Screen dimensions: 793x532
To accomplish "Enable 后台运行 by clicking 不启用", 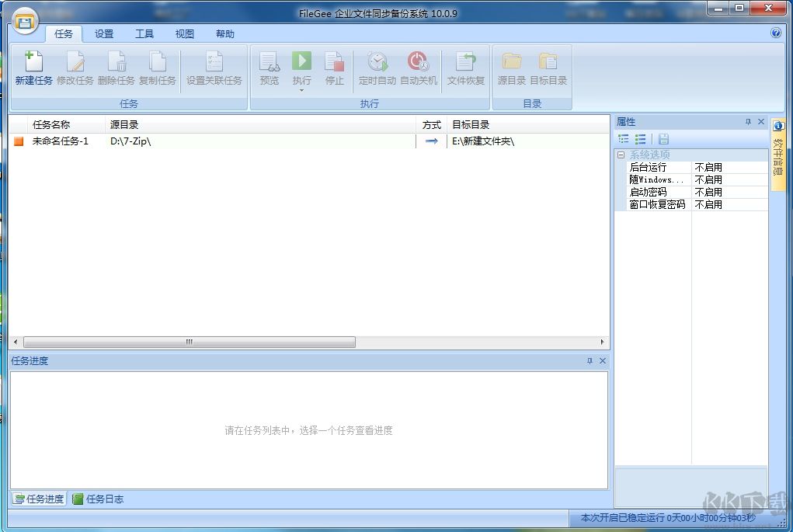I will tap(709, 166).
